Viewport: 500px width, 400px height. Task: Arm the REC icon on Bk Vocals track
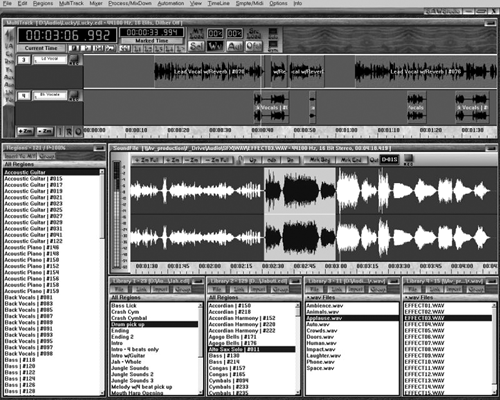pos(74,96)
